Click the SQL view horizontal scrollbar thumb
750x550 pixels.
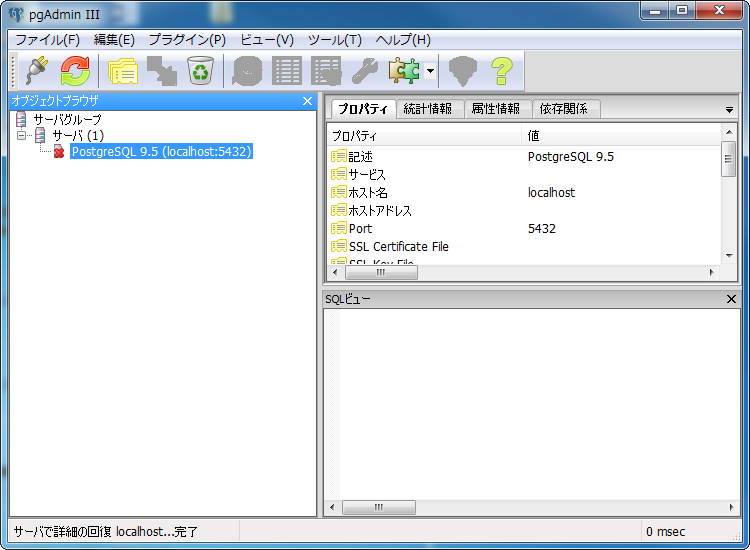(x=379, y=507)
